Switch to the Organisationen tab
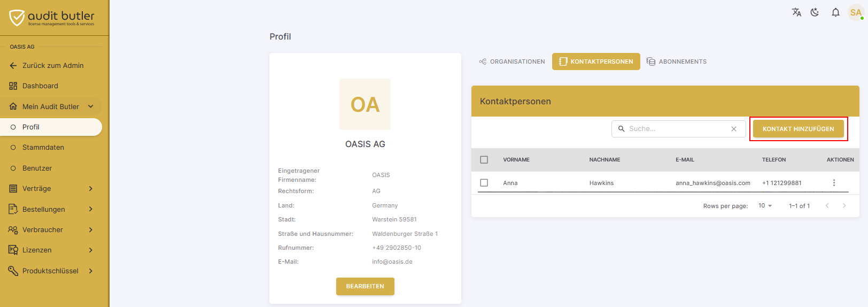Screen dimensions: 868x307 coord(512,62)
